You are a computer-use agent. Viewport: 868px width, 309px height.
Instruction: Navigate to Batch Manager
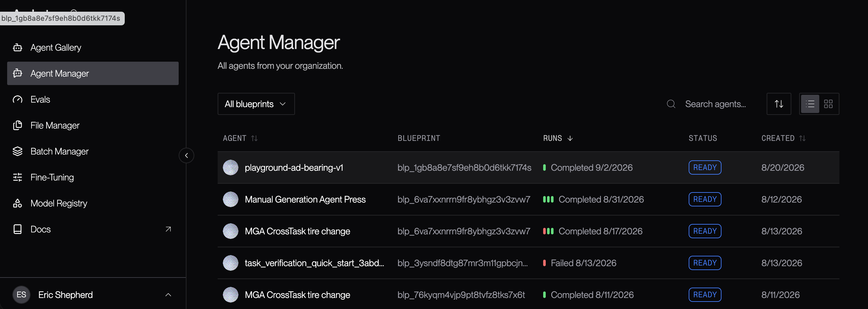[x=93, y=151]
